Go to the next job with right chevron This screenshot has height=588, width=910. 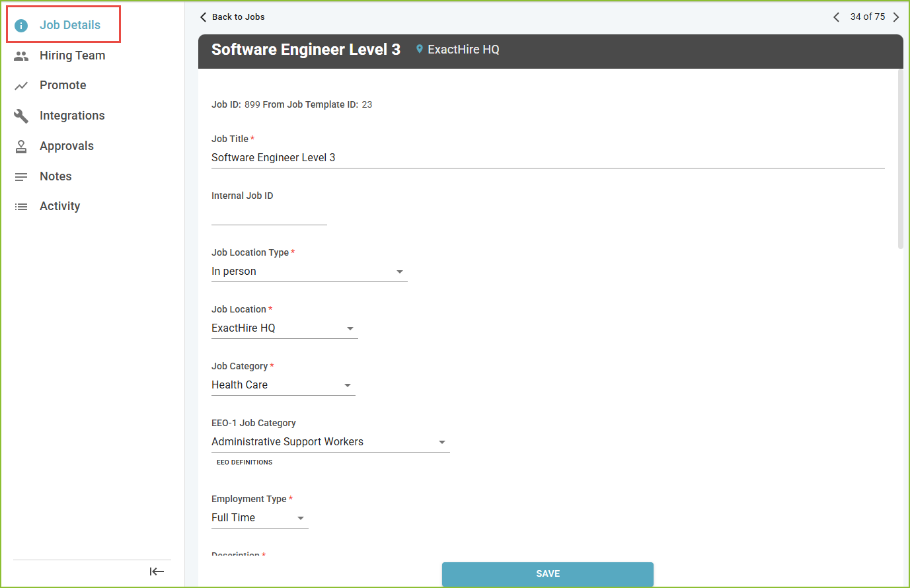[x=896, y=17]
